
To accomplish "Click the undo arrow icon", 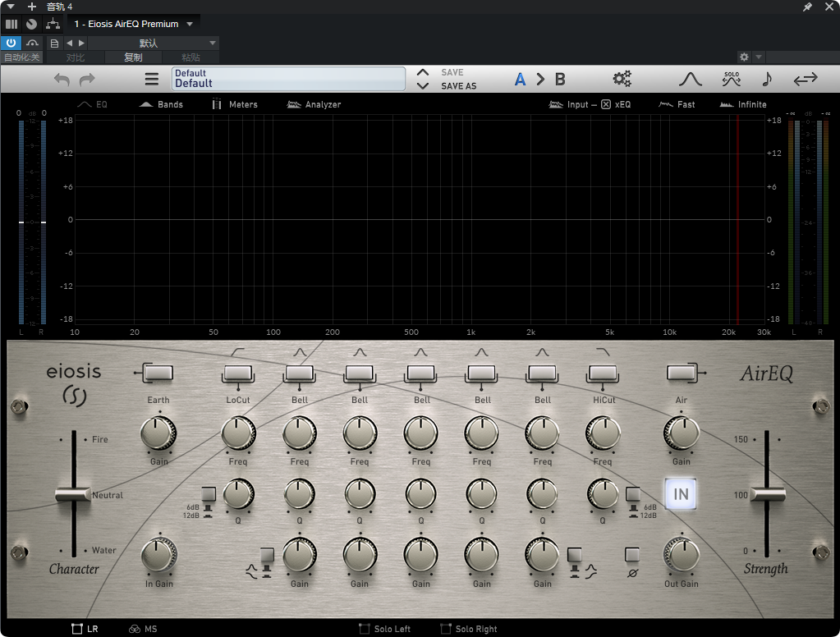I will point(62,80).
